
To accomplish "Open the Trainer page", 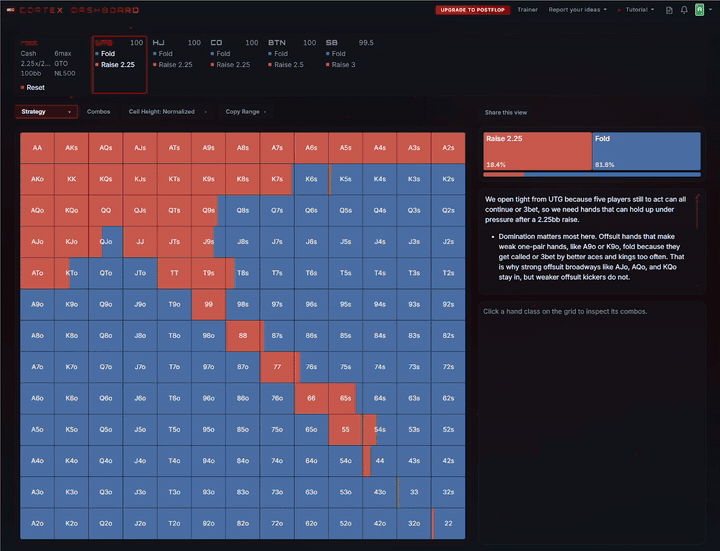I will click(x=527, y=10).
